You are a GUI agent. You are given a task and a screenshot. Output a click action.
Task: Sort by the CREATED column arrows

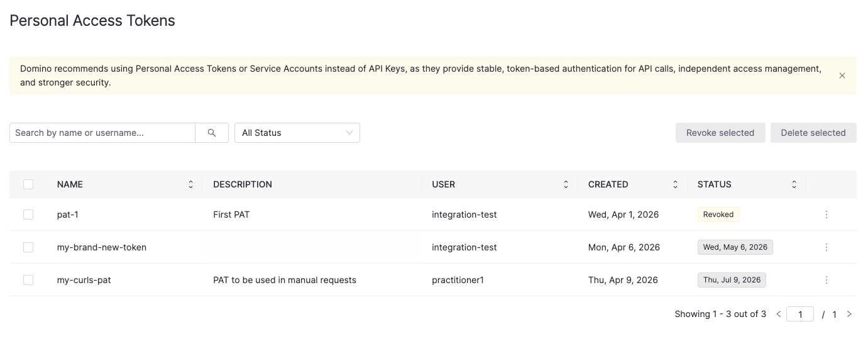(675, 184)
